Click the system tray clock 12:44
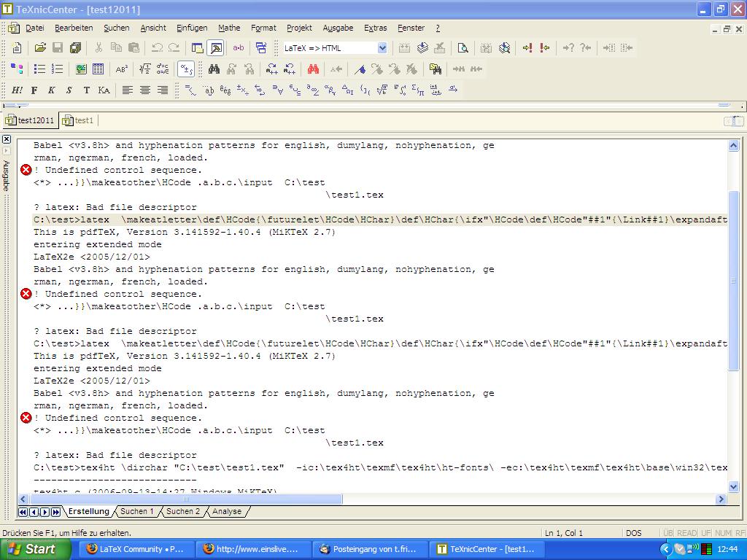 [727, 549]
